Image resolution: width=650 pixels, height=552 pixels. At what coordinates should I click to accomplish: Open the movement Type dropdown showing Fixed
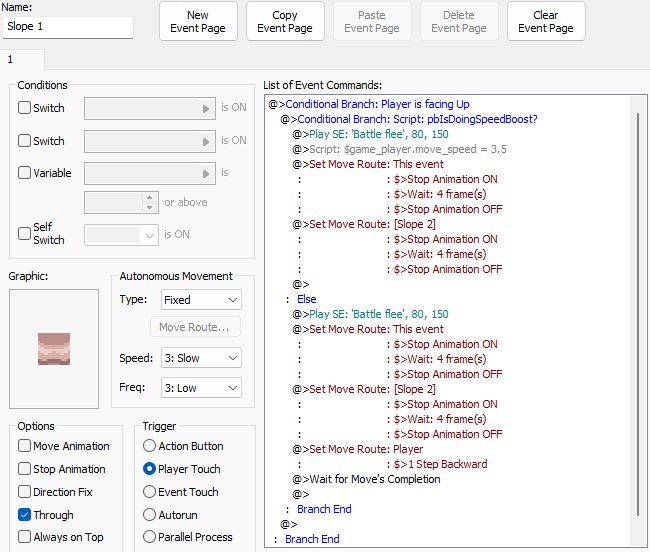click(201, 300)
